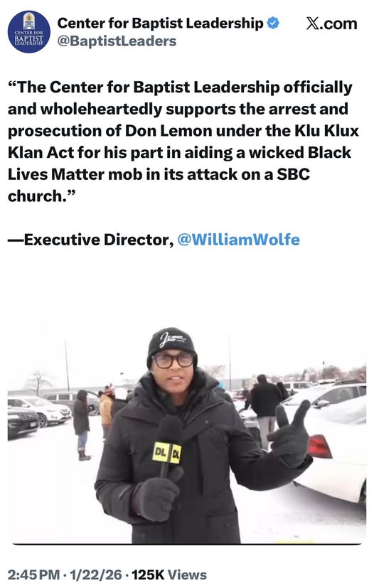
Task: Open the @WilliamWolfe mention link
Action: pos(238,239)
